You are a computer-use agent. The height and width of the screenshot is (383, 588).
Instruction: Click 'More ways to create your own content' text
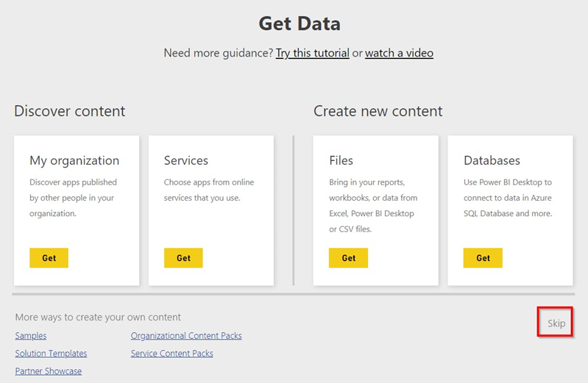tap(98, 318)
